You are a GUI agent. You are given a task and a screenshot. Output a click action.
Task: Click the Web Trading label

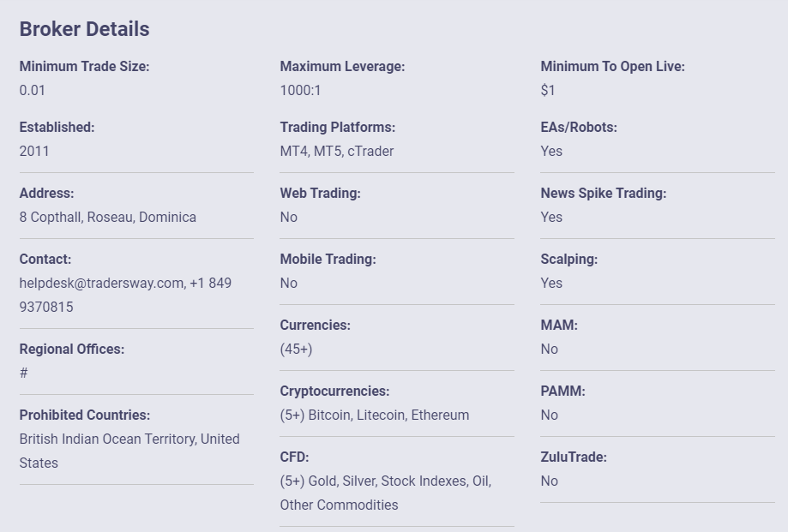click(x=320, y=194)
